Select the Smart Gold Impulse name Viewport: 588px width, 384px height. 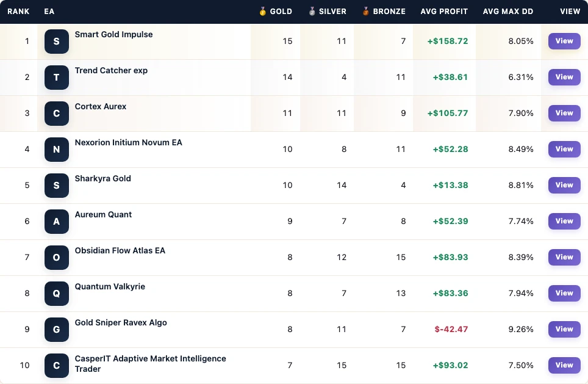tap(113, 35)
